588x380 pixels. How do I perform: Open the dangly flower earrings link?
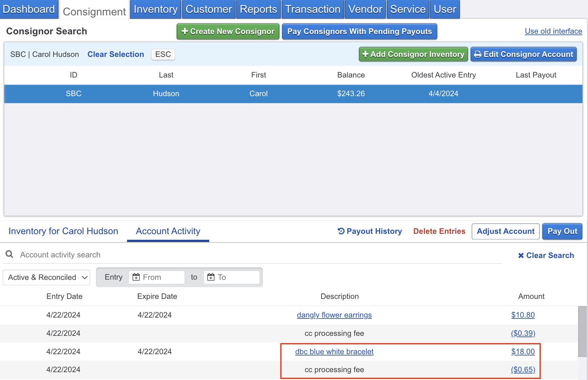pyautogui.click(x=334, y=315)
